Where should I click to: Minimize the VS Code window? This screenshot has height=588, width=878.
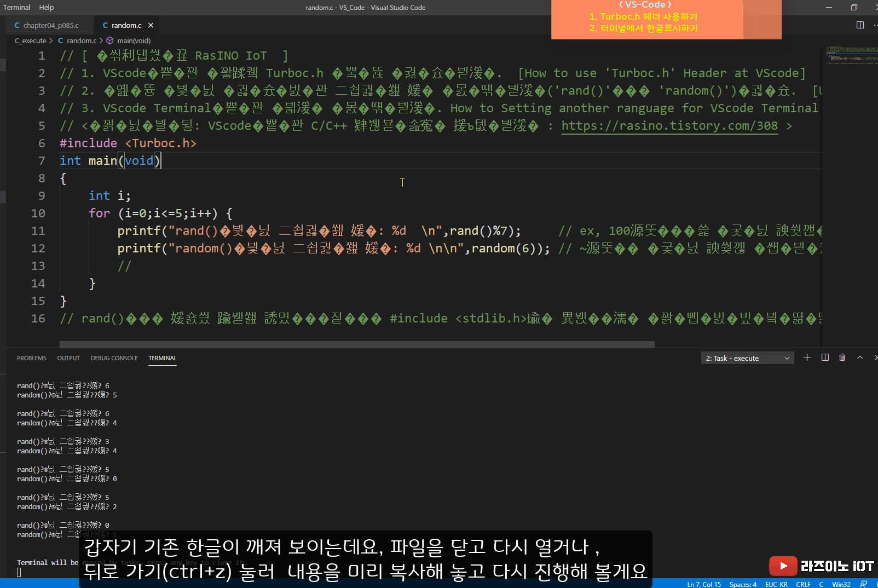pyautogui.click(x=829, y=7)
